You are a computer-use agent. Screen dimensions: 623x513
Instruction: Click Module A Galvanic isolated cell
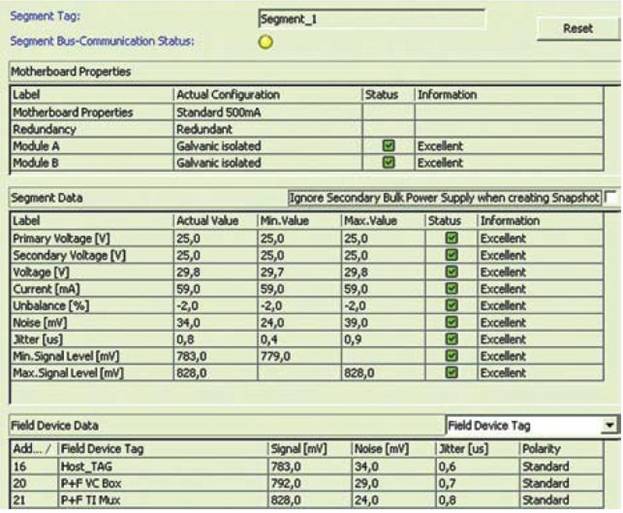click(268, 146)
